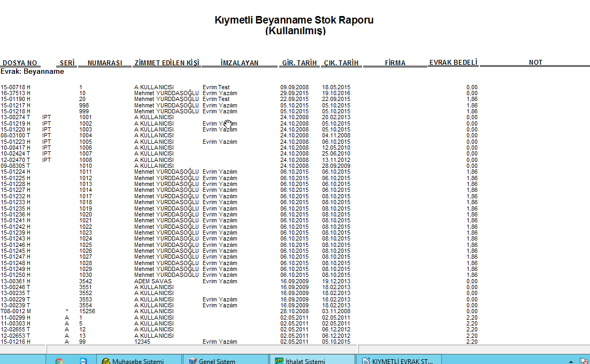Screen dimensions: 590x364
Task: Show hidden system tray icons arrow
Action: (x=571, y=361)
